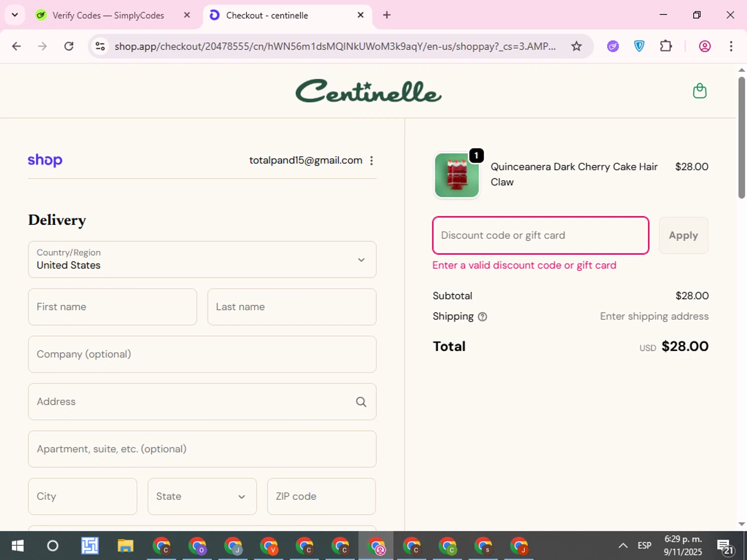Open the shopping bag cart icon
The width and height of the screenshot is (747, 560).
click(x=700, y=91)
